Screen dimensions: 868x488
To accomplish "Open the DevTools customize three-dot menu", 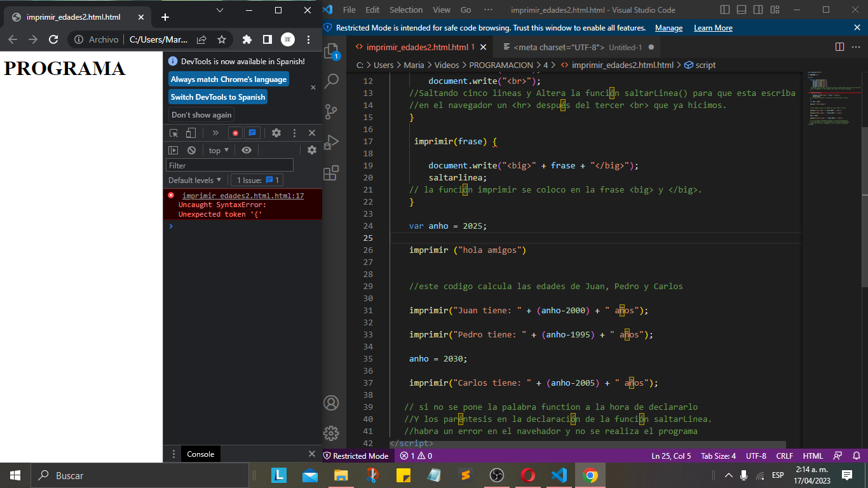I will (x=294, y=133).
